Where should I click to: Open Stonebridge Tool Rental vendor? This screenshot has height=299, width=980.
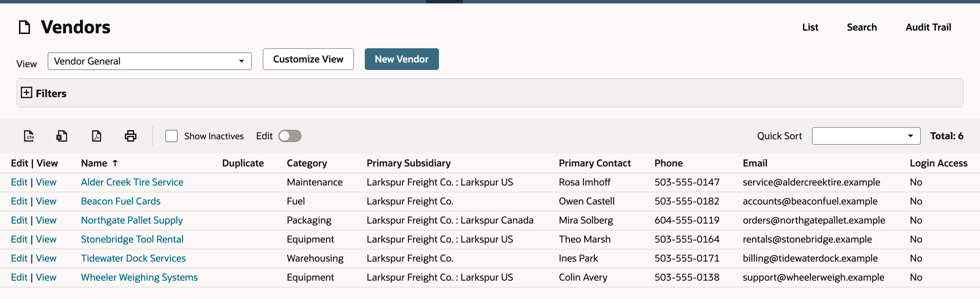coord(132,239)
